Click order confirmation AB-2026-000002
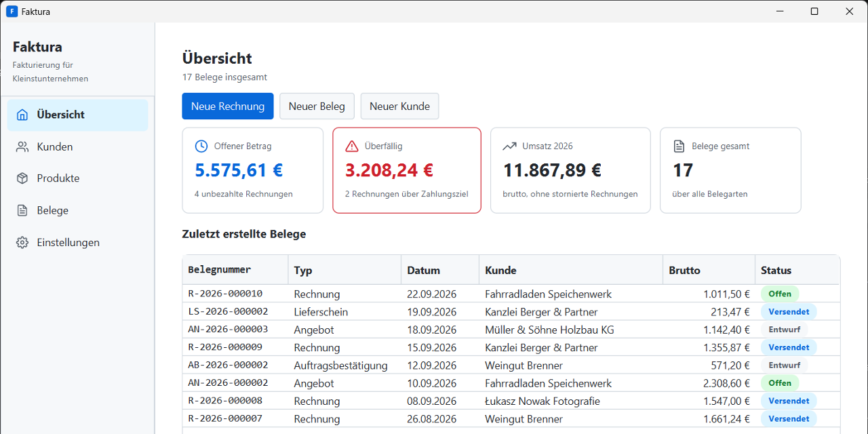 click(x=228, y=365)
